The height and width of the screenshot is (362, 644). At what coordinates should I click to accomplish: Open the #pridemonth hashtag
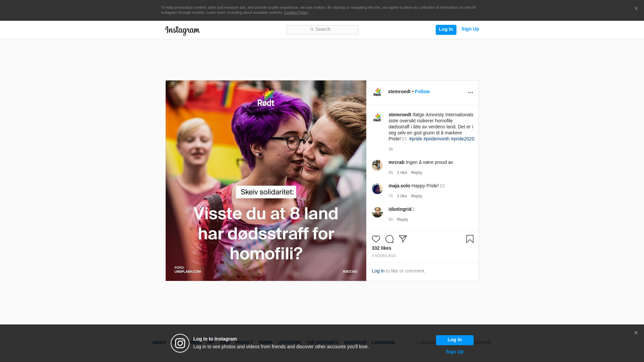(x=436, y=139)
